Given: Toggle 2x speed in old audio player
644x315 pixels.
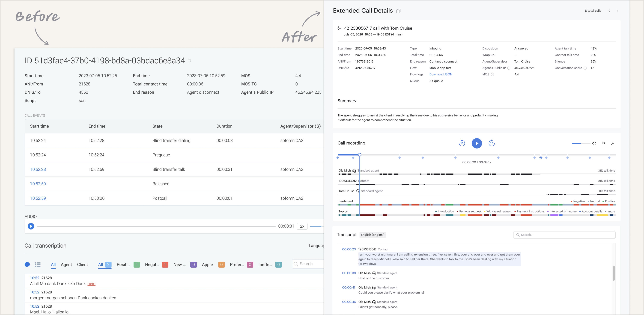Looking at the screenshot, I should click(302, 226).
